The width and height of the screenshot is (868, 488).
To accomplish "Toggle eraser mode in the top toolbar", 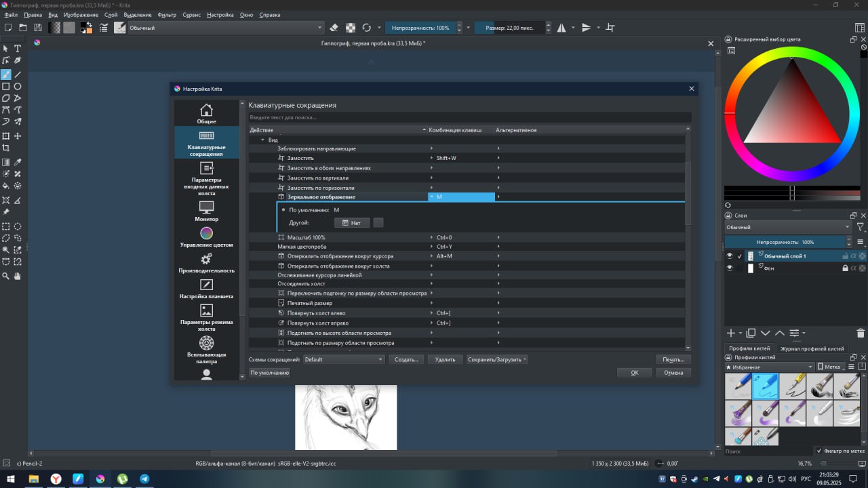I will click(333, 28).
